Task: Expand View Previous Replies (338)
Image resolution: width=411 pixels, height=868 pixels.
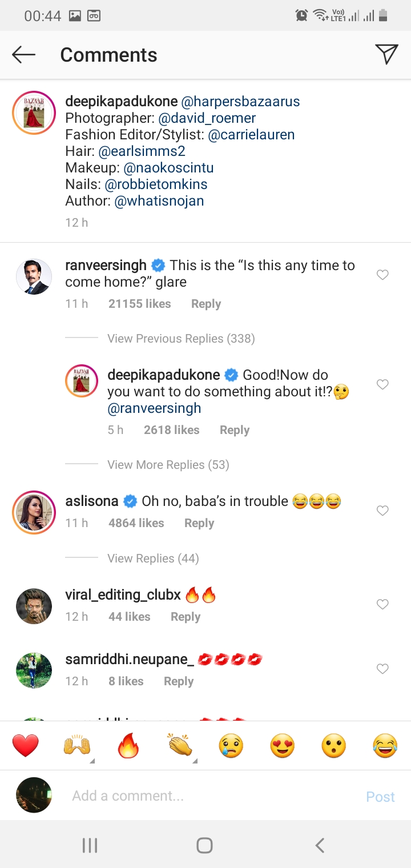Action: pos(181,339)
